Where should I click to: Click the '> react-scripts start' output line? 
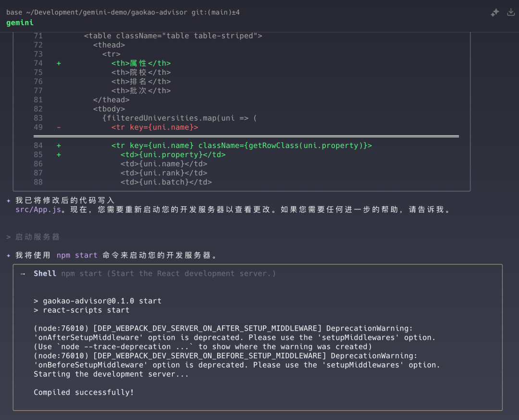(81, 310)
